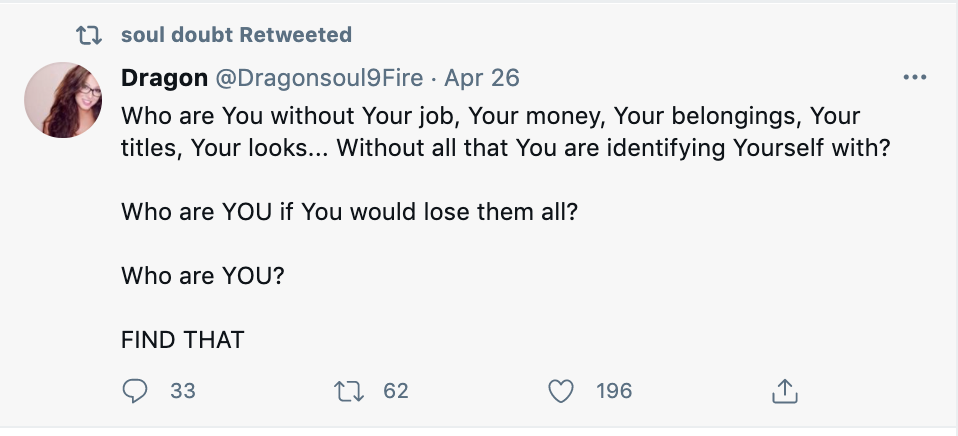Click the 33 replies count
Viewport: 958px width, 436px height.
tap(183, 391)
